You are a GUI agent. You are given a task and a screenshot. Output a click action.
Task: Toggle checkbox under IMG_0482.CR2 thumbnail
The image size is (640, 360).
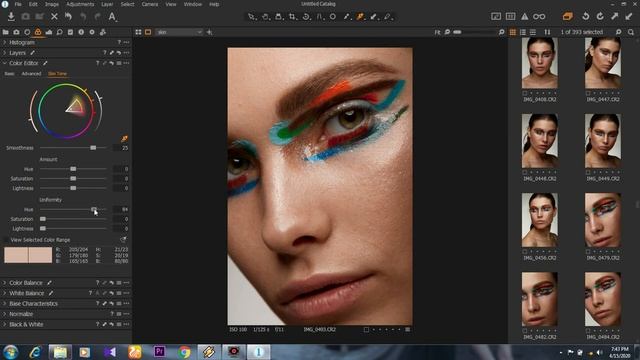click(x=525, y=331)
